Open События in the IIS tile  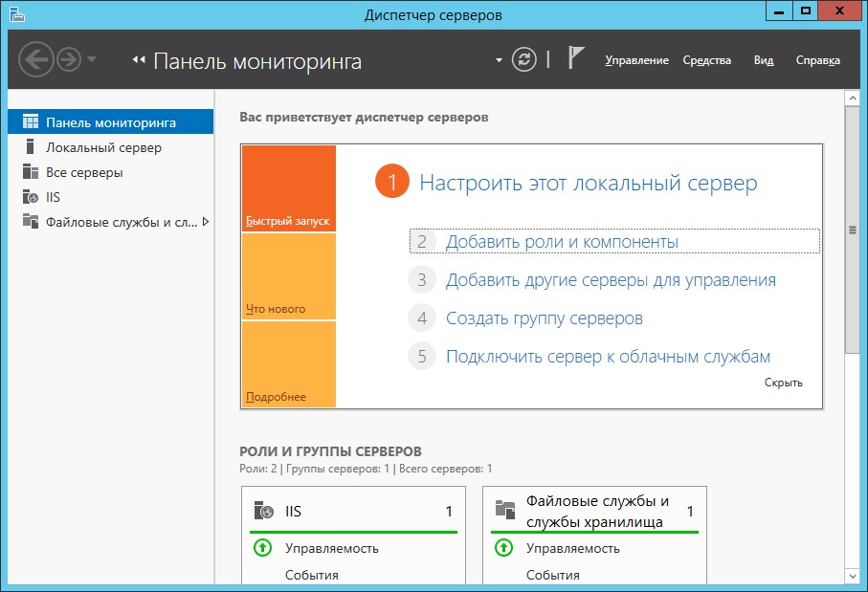click(x=312, y=575)
